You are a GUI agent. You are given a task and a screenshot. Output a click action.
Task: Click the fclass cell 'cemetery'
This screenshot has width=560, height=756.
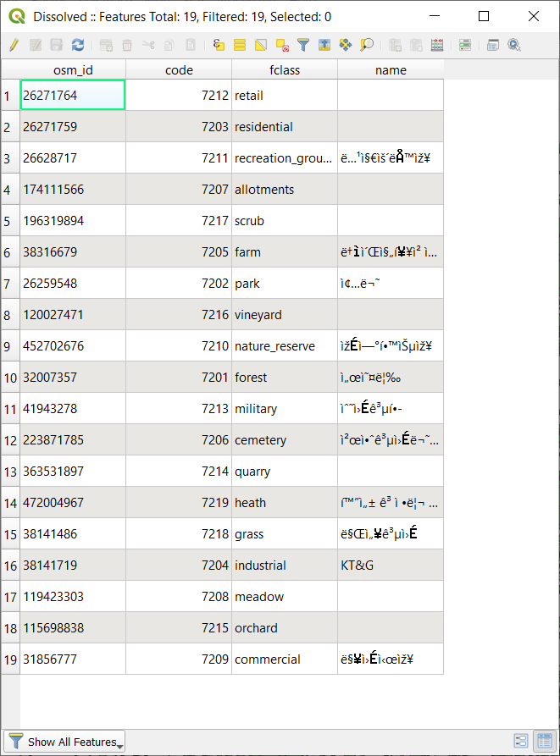coord(285,440)
